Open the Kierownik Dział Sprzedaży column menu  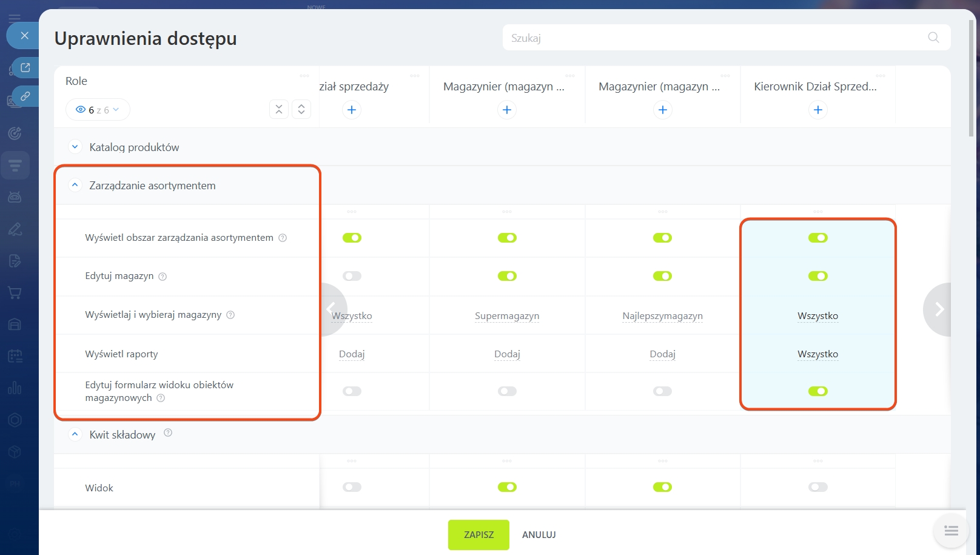[880, 76]
